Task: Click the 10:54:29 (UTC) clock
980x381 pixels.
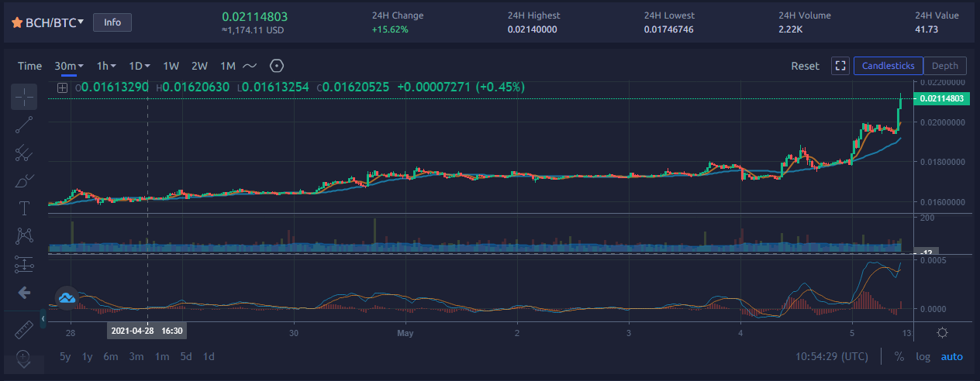Action: pos(832,357)
